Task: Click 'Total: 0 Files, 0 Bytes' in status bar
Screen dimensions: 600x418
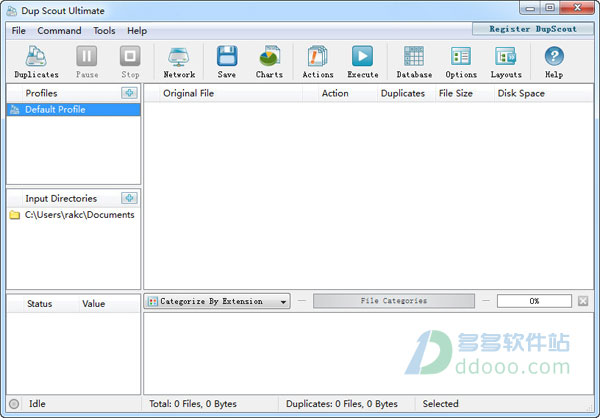Action: point(193,404)
